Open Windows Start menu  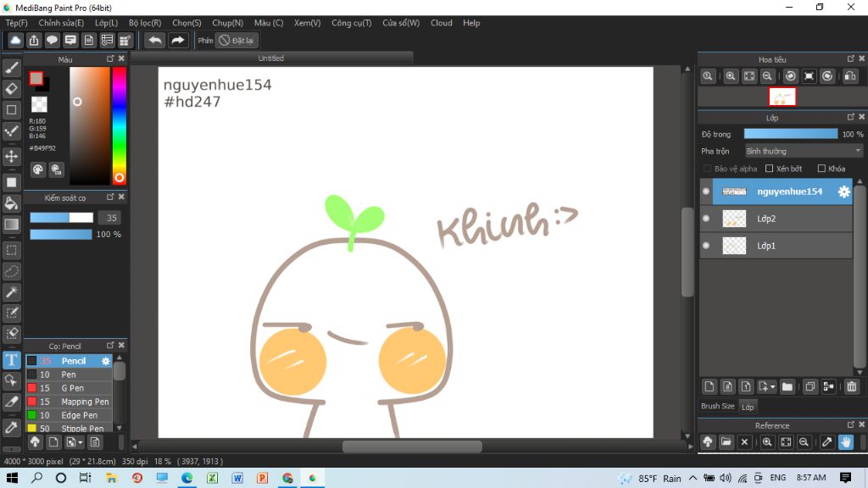(x=12, y=478)
